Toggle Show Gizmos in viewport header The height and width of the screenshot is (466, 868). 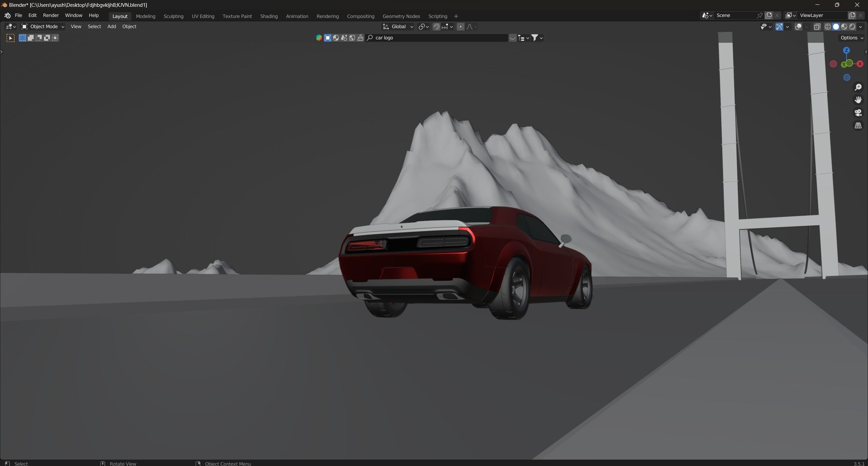click(779, 26)
